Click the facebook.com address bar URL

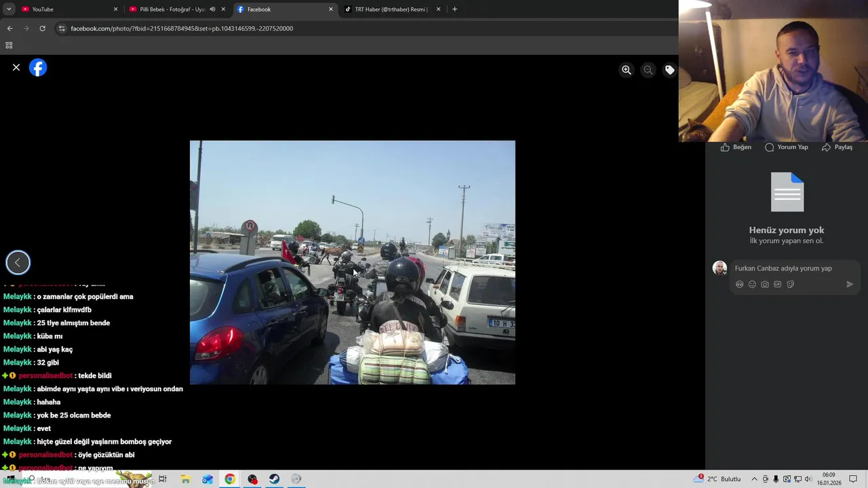182,28
